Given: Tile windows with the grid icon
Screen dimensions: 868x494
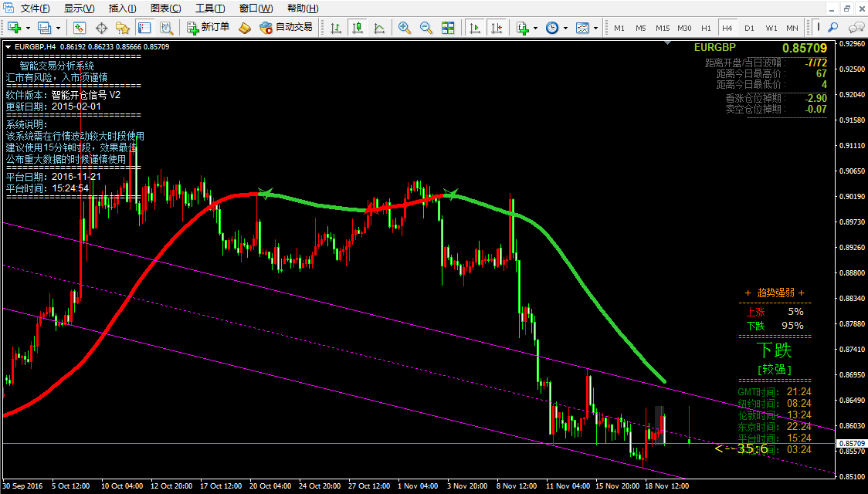Looking at the screenshot, I should click(x=448, y=28).
